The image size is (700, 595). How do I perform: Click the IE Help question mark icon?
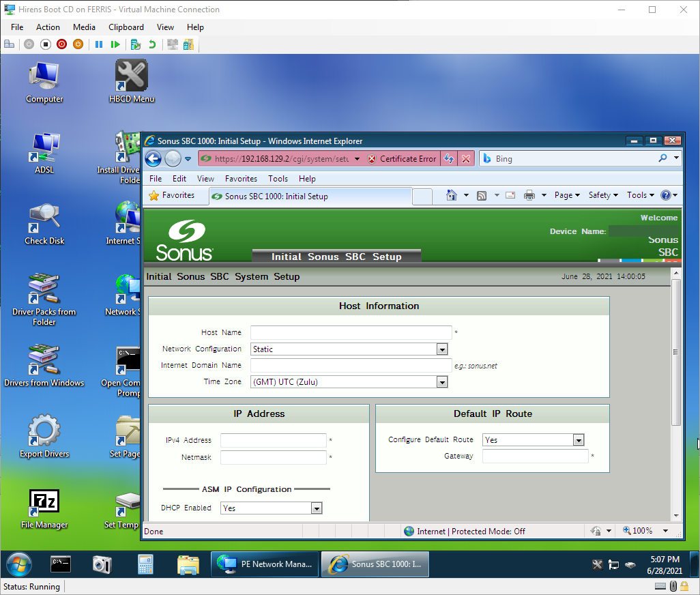point(666,195)
